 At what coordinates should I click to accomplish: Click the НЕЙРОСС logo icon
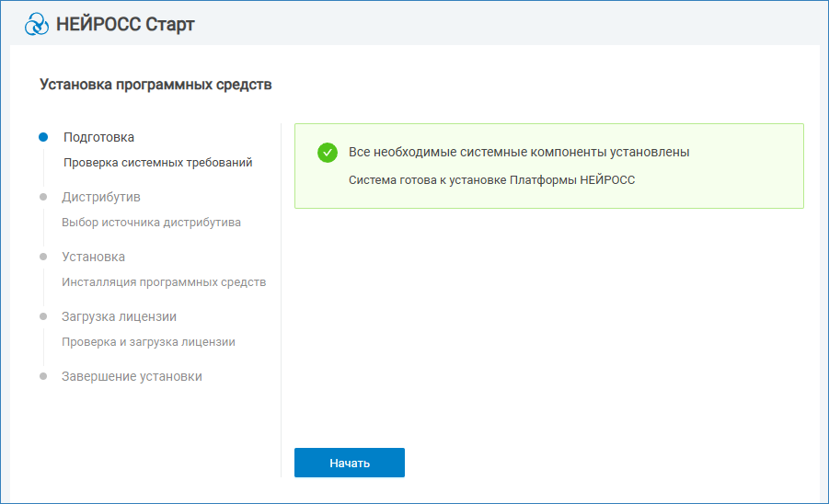click(37, 24)
